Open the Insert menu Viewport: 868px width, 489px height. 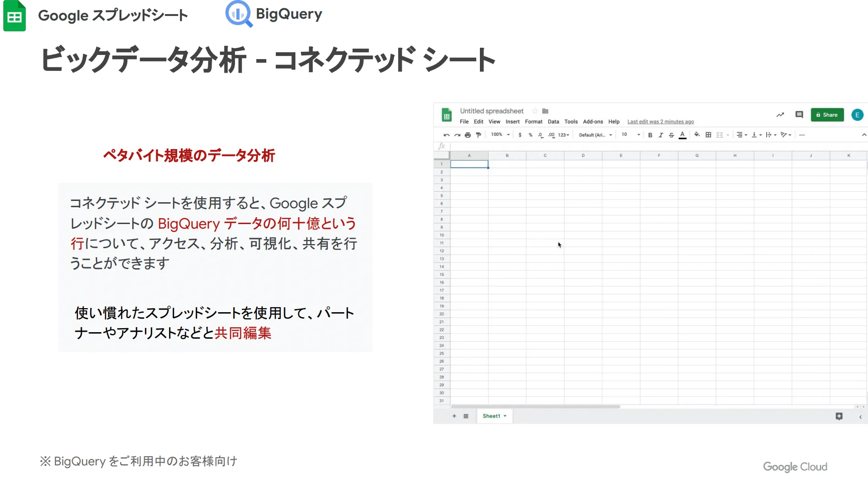click(513, 122)
